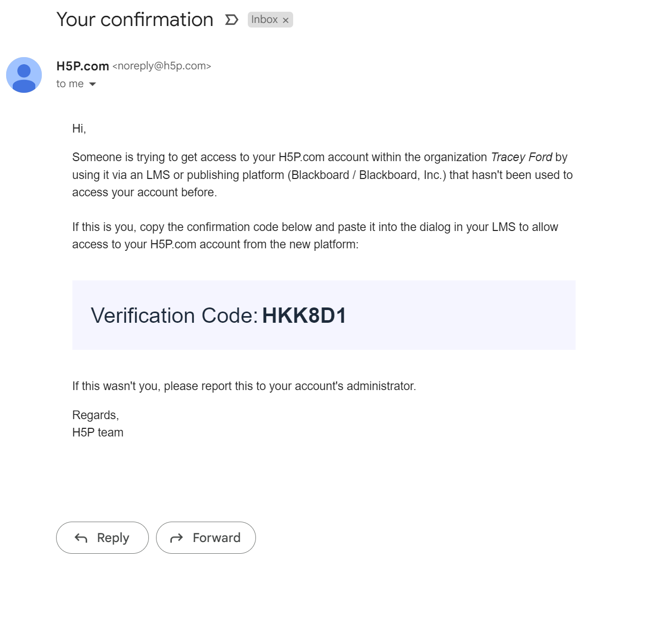The height and width of the screenshot is (618, 672).
Task: Click the 'Hi,' greeting line
Action: (x=79, y=128)
